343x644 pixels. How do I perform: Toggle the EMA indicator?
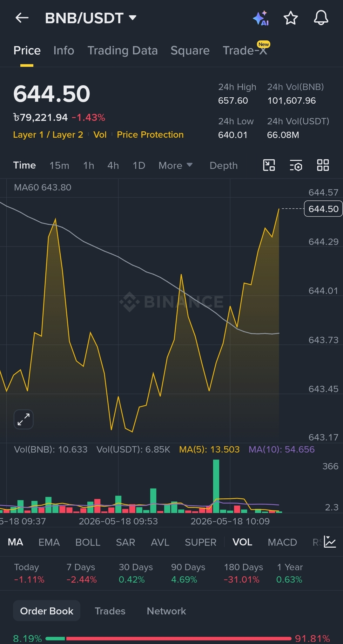tap(49, 542)
